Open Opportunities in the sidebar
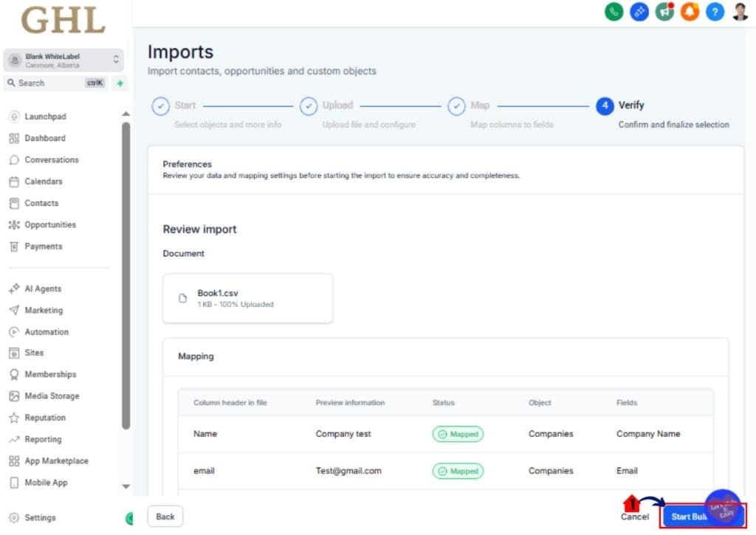756x535 pixels. pyautogui.click(x=50, y=224)
